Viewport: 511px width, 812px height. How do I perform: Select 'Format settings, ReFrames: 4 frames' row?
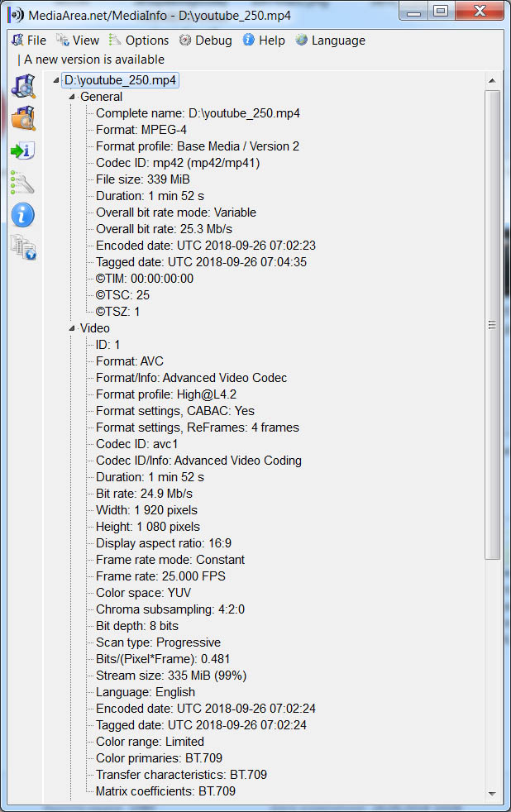[x=198, y=427]
